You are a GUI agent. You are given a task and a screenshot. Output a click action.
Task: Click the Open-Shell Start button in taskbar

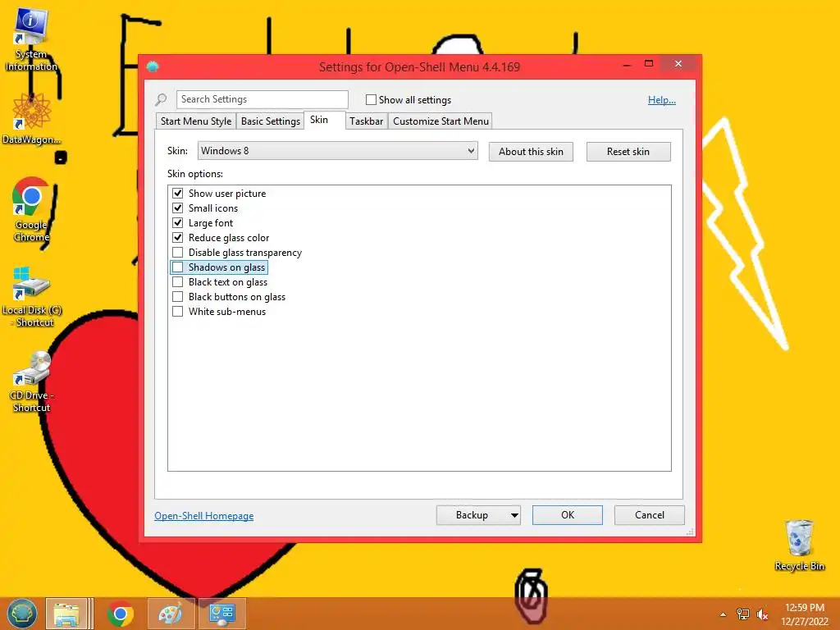pyautogui.click(x=22, y=614)
